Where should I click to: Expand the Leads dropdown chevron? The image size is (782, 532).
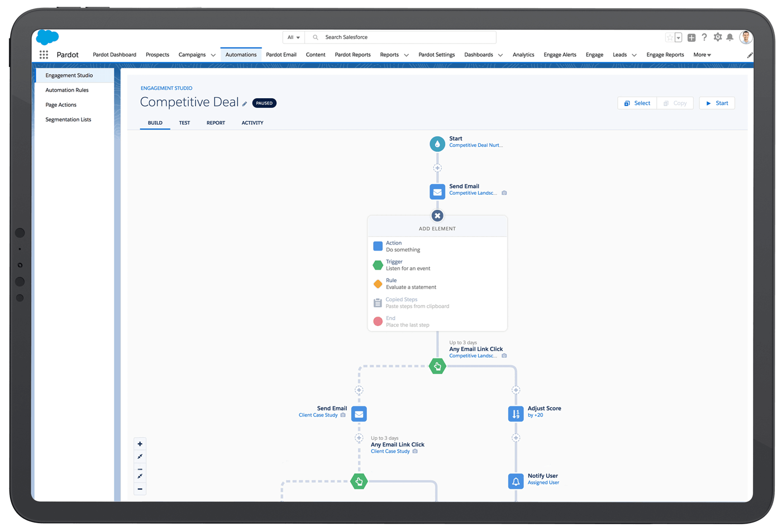click(x=634, y=55)
